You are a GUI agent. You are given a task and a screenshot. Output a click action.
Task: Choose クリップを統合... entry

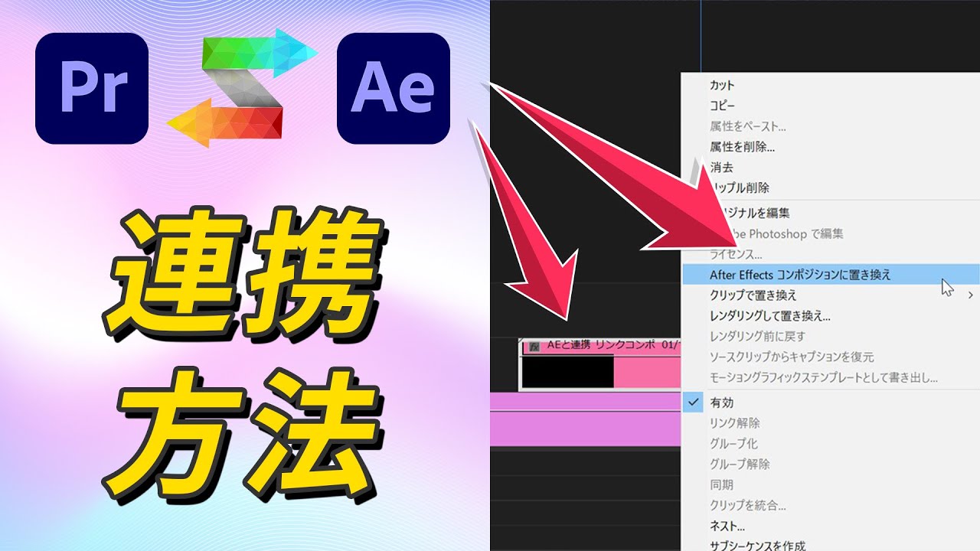click(x=747, y=506)
